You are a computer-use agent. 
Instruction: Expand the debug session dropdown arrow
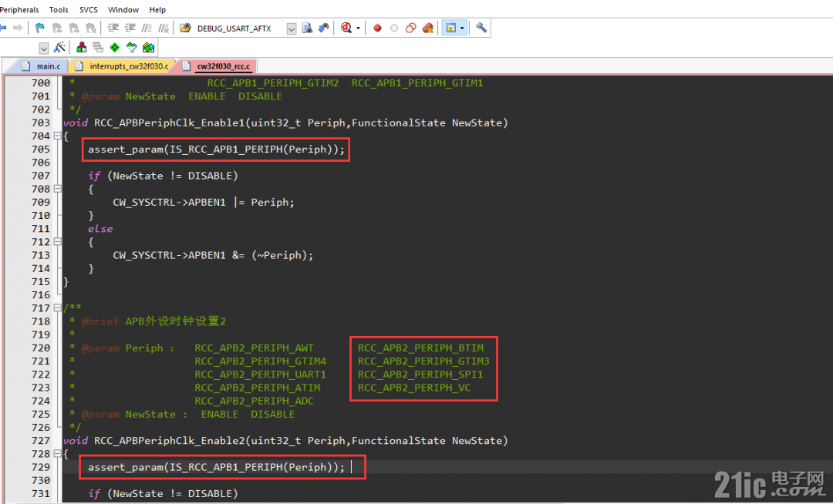click(359, 28)
